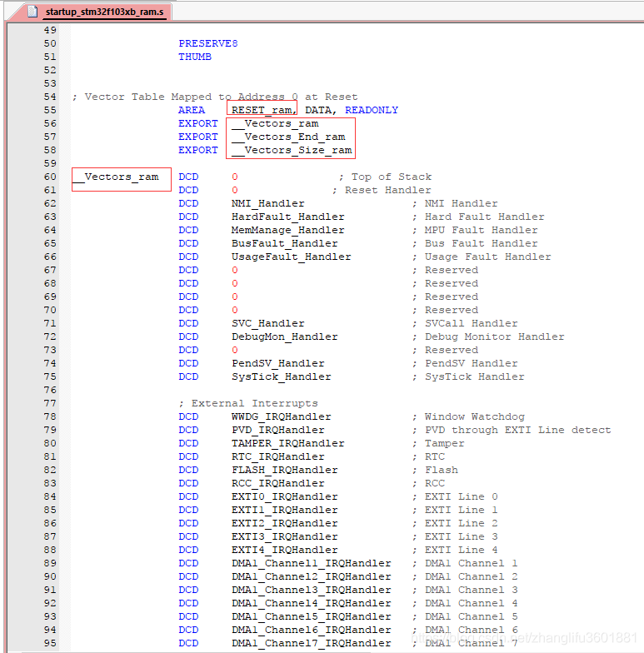
Task: Click the Tamper comment on line 80
Action: coord(438,443)
